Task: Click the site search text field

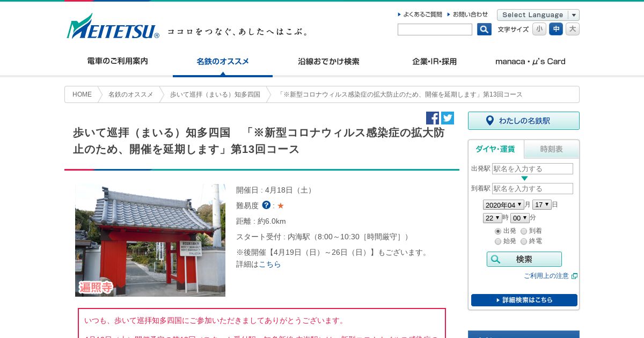Action: click(x=435, y=30)
